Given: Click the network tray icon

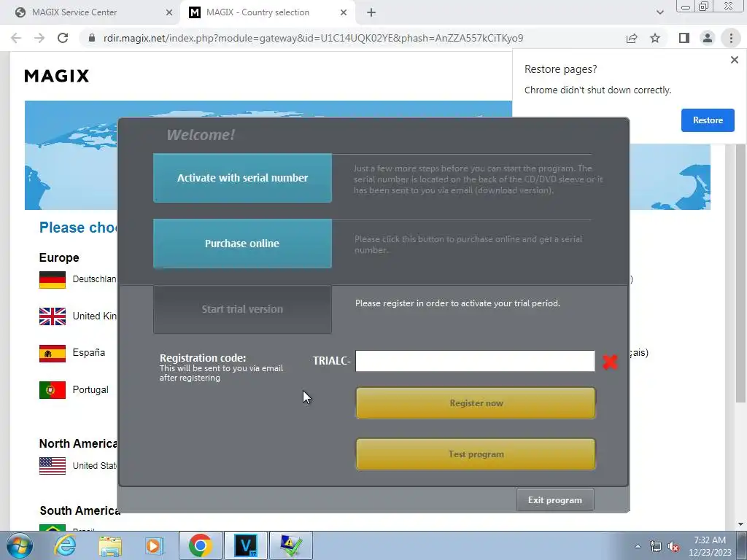Looking at the screenshot, I should (656, 546).
